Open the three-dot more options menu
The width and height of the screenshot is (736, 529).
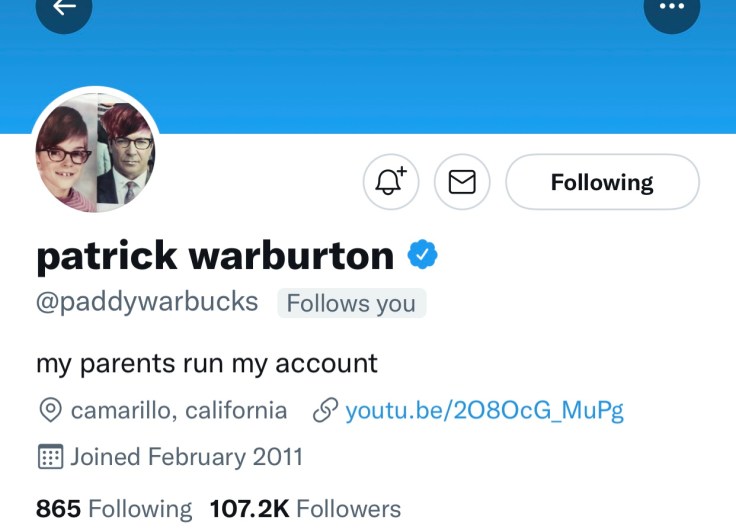pyautogui.click(x=672, y=8)
